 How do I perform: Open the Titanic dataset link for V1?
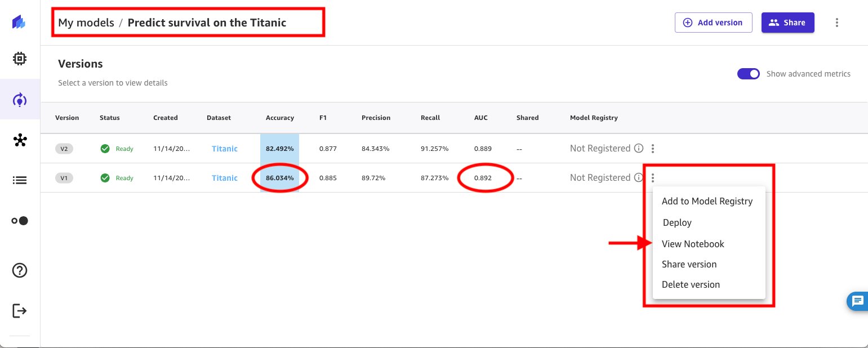click(x=225, y=178)
